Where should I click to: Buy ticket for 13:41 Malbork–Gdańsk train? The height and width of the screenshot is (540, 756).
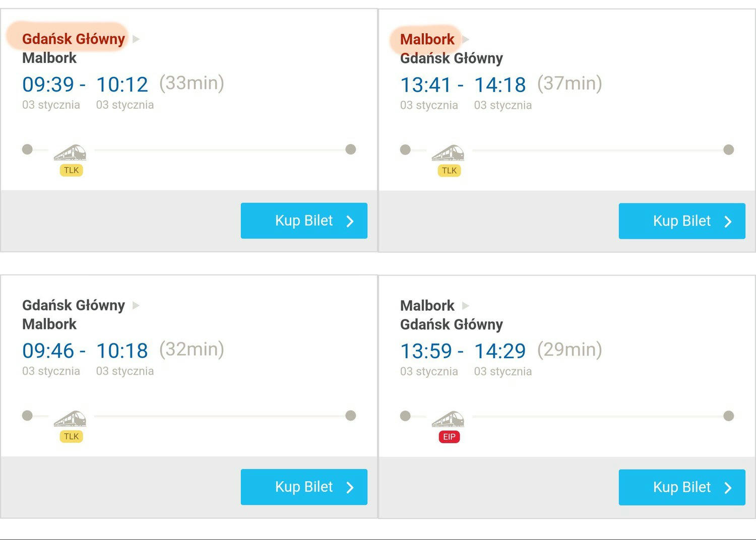(x=682, y=221)
